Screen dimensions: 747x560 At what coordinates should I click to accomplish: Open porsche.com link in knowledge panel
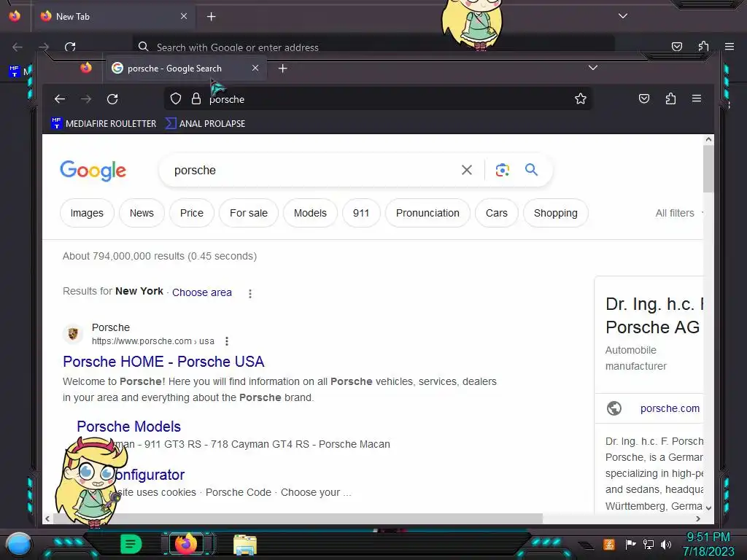point(670,408)
